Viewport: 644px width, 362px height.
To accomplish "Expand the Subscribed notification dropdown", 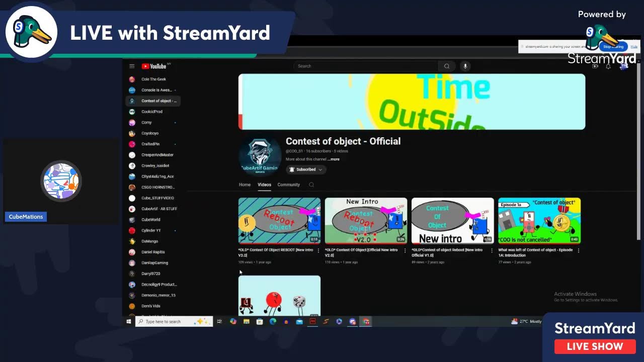I will (x=306, y=169).
